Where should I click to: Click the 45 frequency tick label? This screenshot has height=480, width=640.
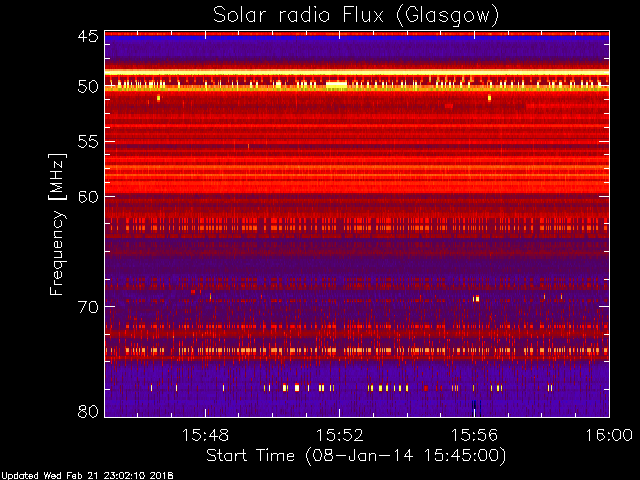click(88, 37)
